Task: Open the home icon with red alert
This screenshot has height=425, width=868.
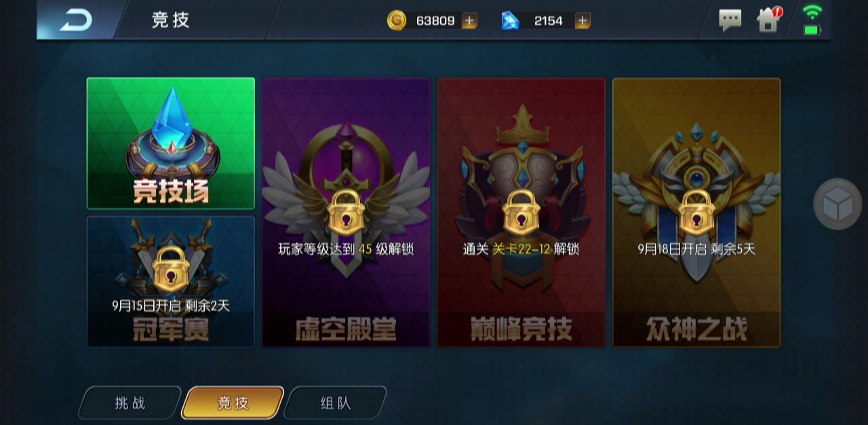Action: [x=769, y=19]
